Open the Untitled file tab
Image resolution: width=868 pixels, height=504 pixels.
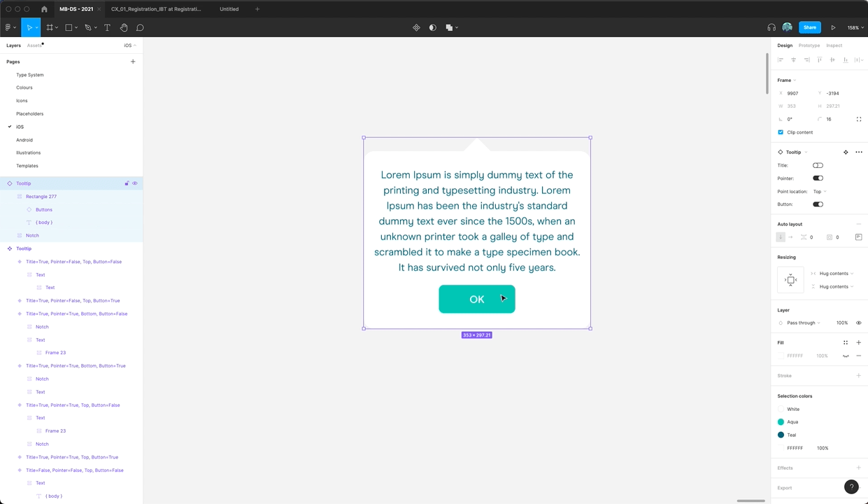click(x=229, y=9)
